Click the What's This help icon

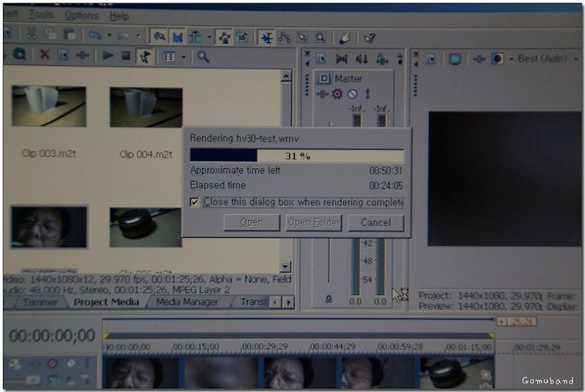pyautogui.click(x=370, y=38)
